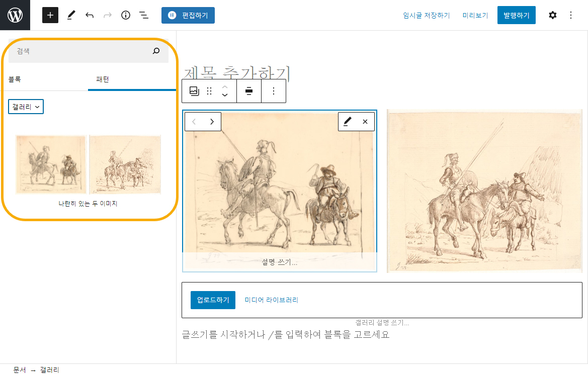The image size is (588, 376).
Task: Grab the block drag handle
Action: click(209, 91)
